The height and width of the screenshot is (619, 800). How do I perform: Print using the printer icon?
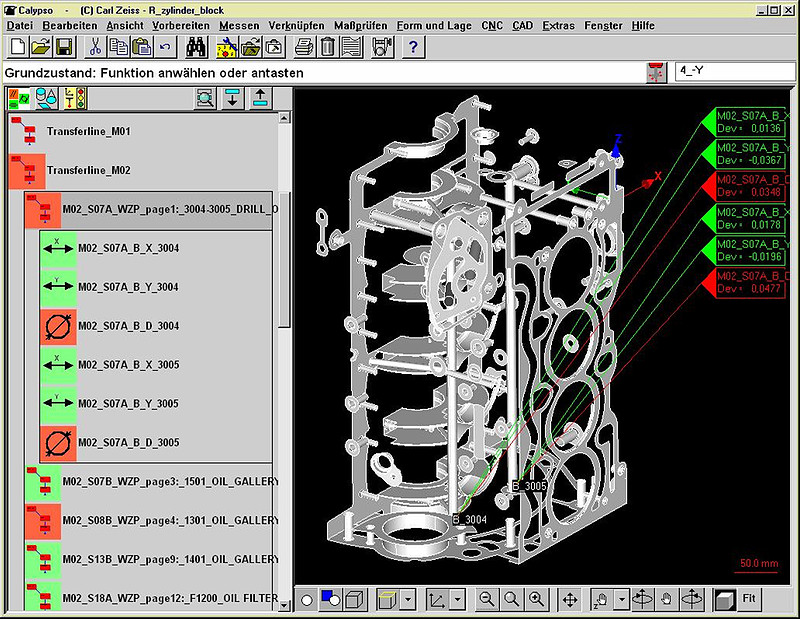(305, 47)
